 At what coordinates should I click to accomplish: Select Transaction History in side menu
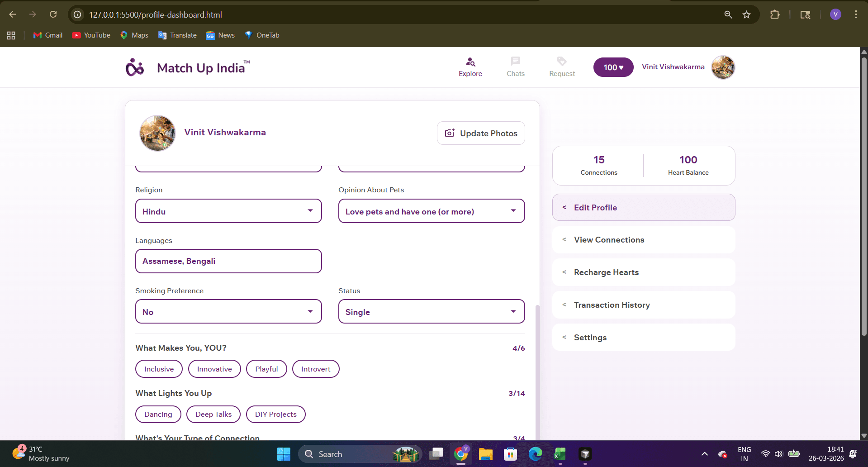pyautogui.click(x=644, y=305)
